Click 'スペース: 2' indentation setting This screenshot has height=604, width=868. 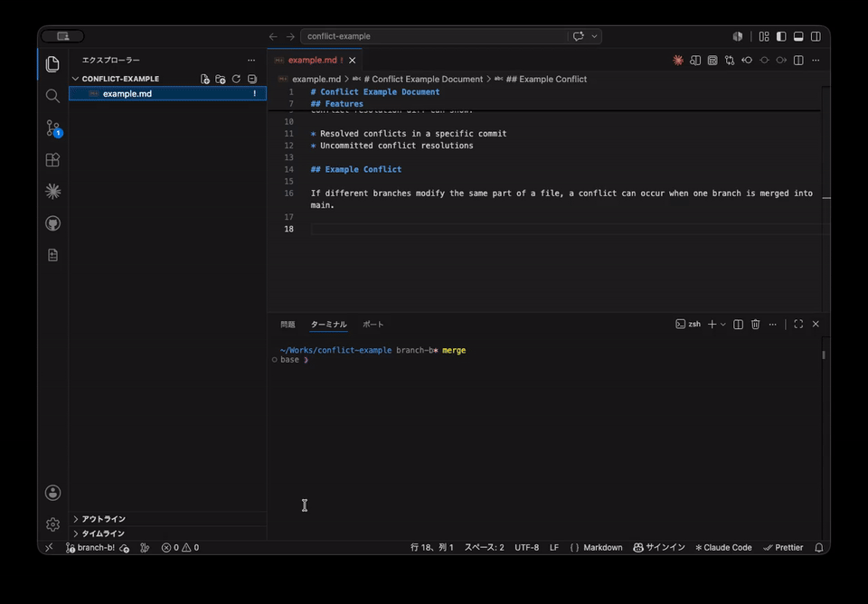484,548
